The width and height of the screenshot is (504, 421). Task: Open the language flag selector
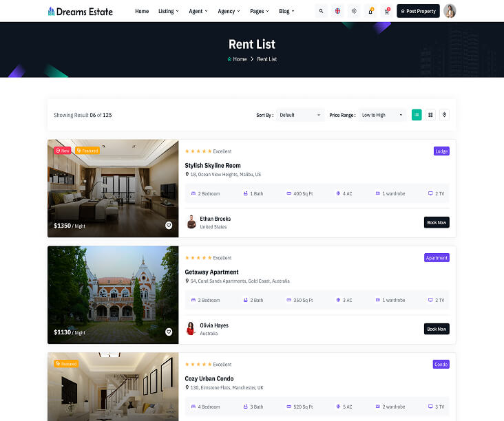[x=337, y=11]
